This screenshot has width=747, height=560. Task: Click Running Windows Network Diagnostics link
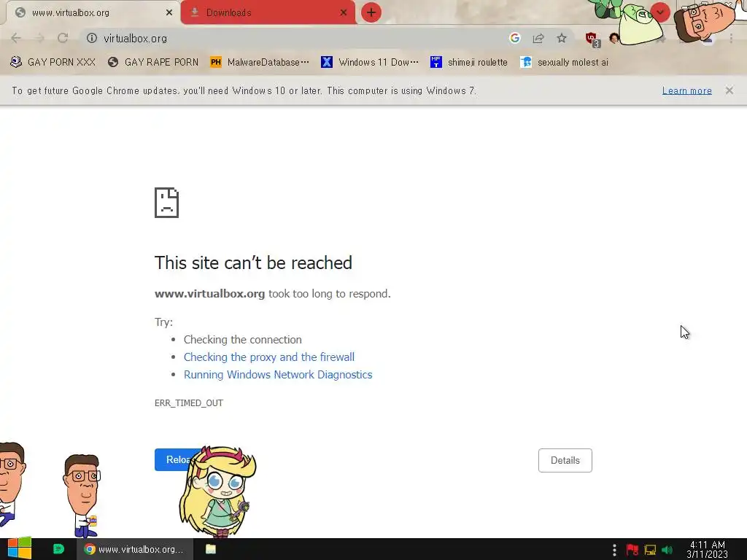coord(278,375)
